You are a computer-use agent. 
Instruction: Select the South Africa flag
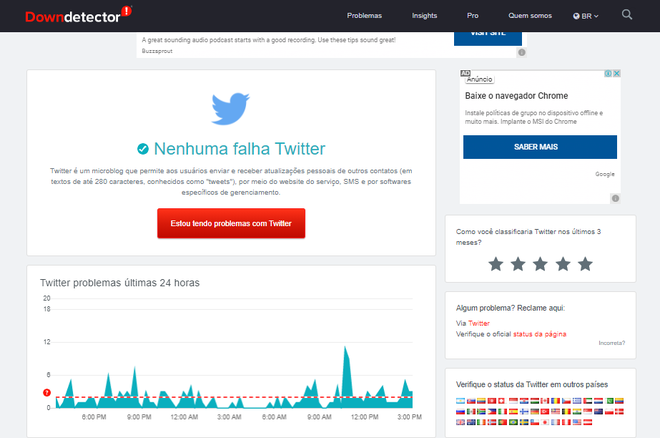coord(481,411)
